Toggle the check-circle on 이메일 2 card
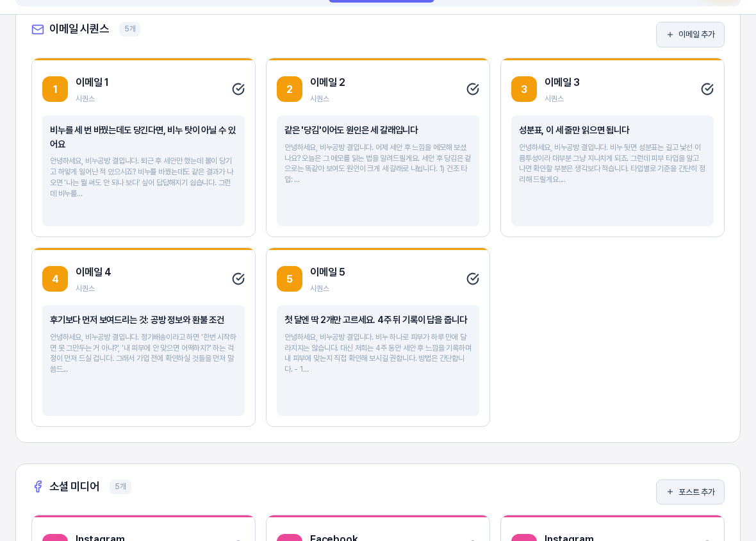 tap(473, 89)
